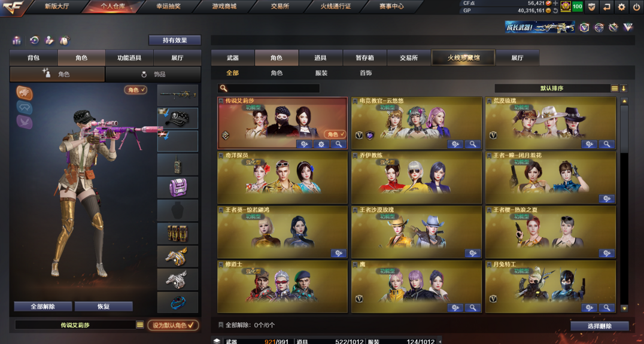The image size is (644, 344).
Task: Click the dog tag icon above backpack tabs
Action: pos(64,40)
